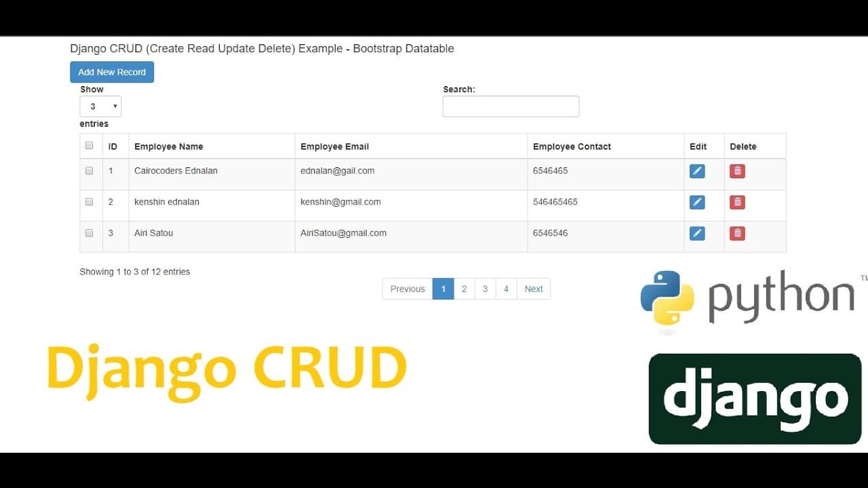Go to pagination page 2
Screen dimensions: 868x488
click(x=464, y=289)
